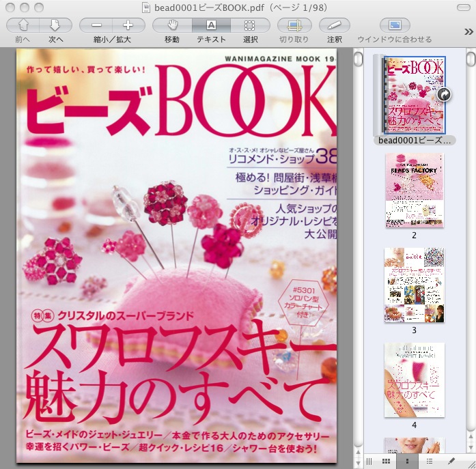476x469 pixels.
Task: Click the PDF document icon in title bar
Action: (x=146, y=8)
